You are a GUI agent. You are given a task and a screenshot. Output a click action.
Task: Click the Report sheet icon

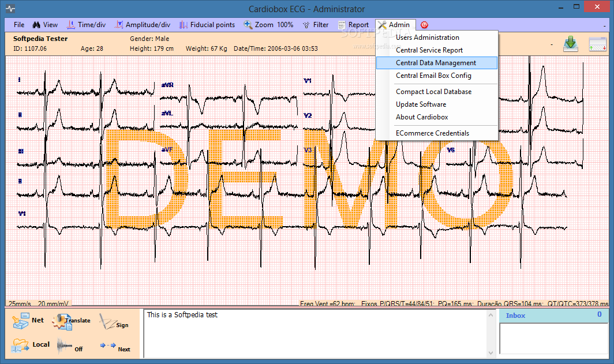(x=342, y=25)
